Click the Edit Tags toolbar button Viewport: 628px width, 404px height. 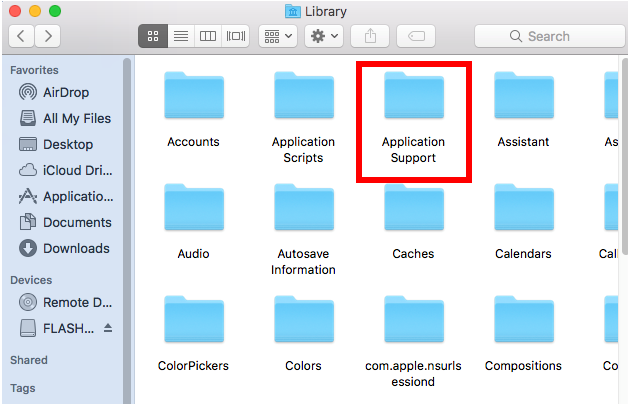(416, 36)
